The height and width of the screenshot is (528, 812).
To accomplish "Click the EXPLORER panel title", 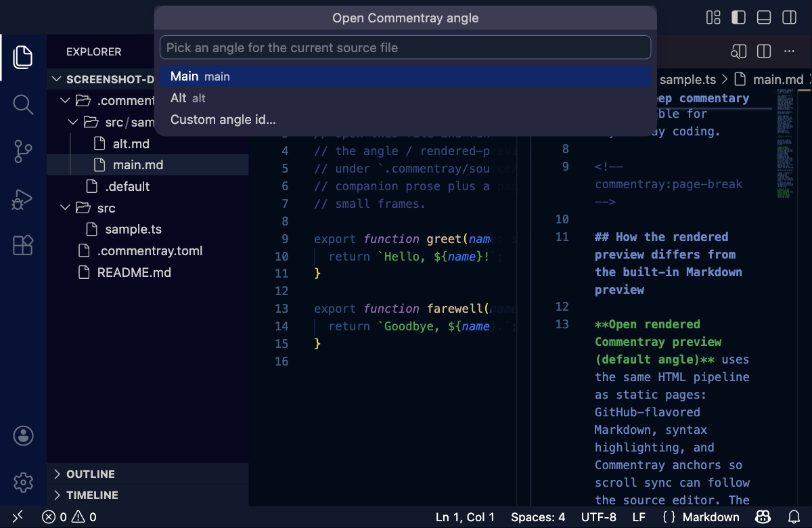I will 94,52.
